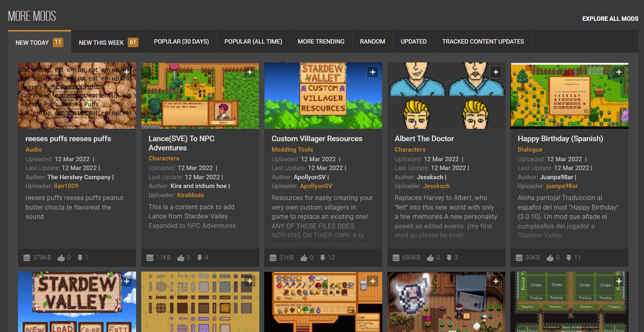Switch to Tracked Content Updates tab
This screenshot has width=644, height=332.
pos(483,42)
